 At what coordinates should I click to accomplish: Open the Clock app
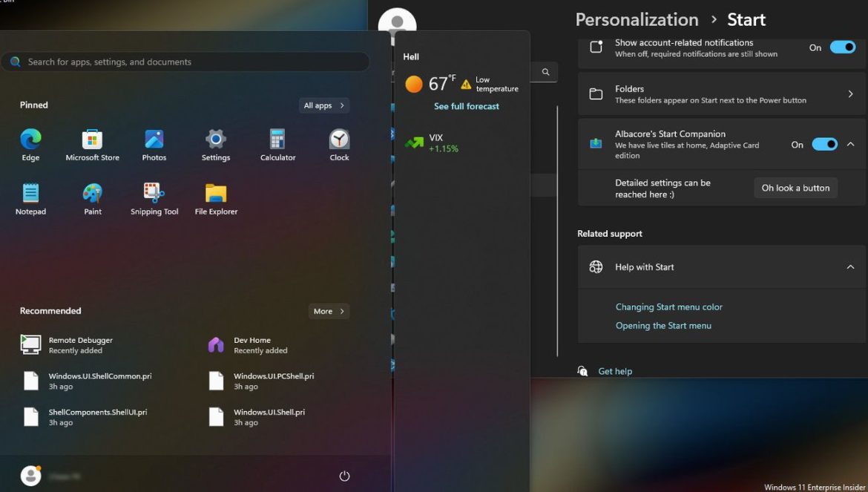[339, 145]
